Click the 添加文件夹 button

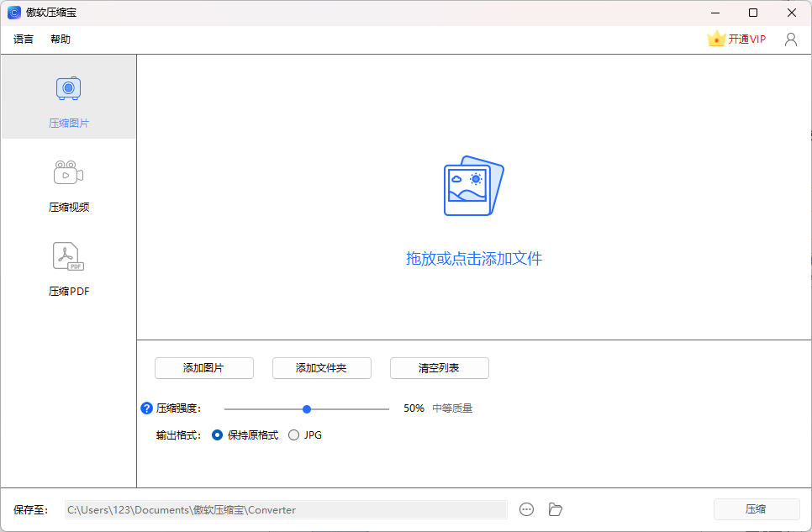pyautogui.click(x=321, y=368)
